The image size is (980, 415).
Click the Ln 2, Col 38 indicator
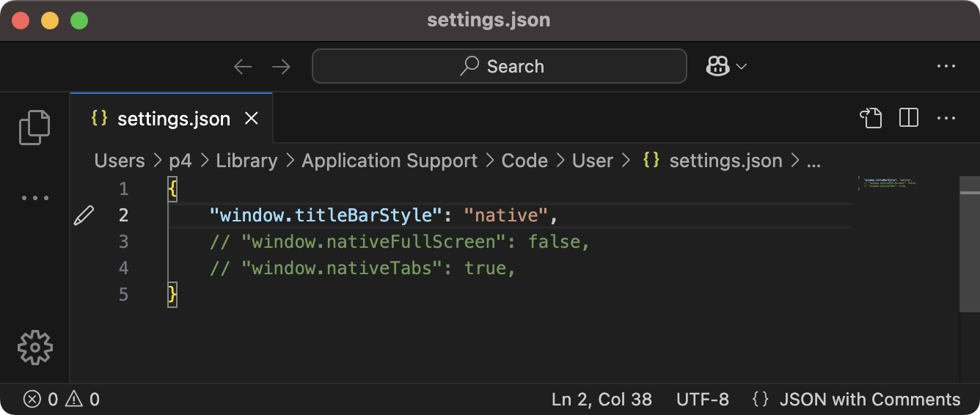click(x=601, y=400)
